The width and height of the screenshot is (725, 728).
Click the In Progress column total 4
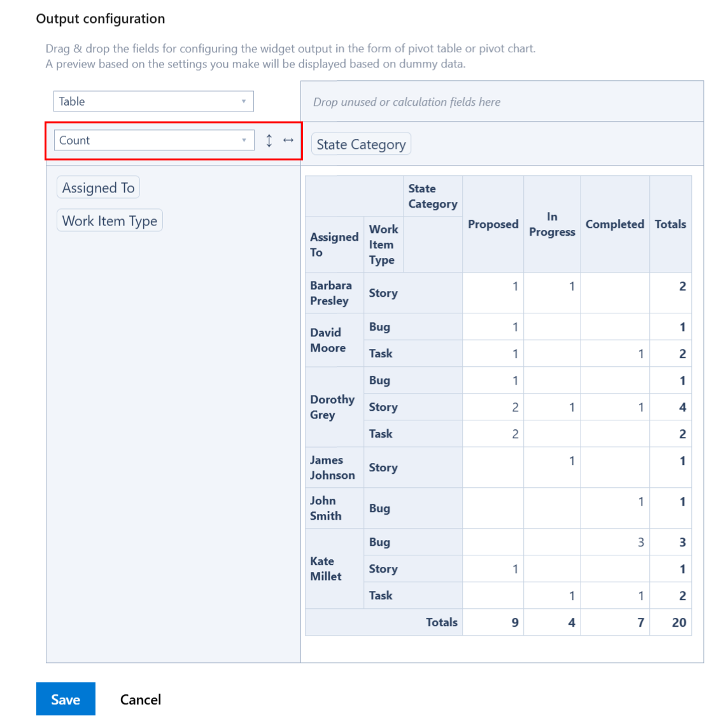(552, 622)
